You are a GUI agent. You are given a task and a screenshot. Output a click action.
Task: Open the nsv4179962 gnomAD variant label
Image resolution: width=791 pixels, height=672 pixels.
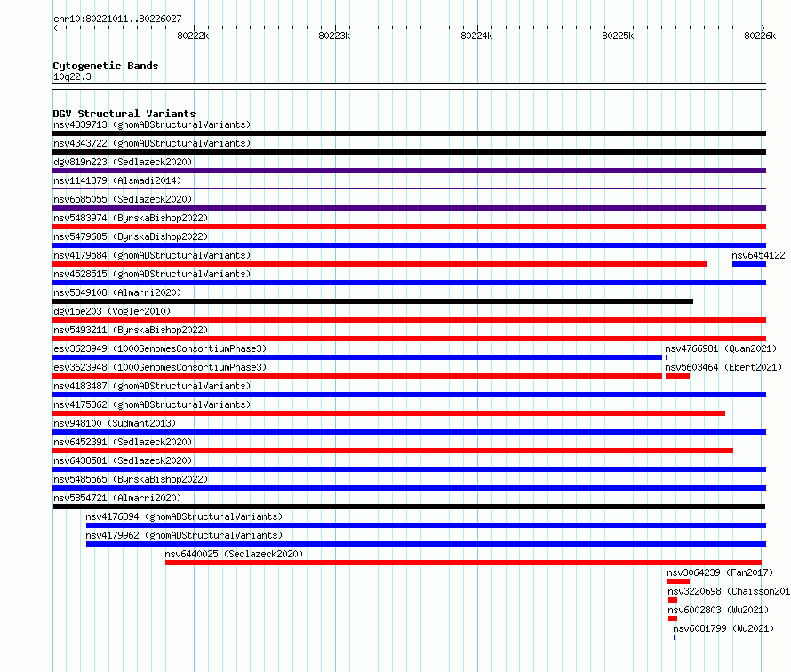click(x=184, y=535)
